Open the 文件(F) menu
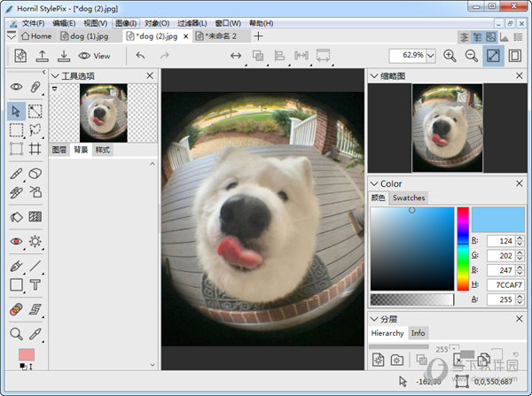Screen dimensions: 532x396 (x=33, y=23)
